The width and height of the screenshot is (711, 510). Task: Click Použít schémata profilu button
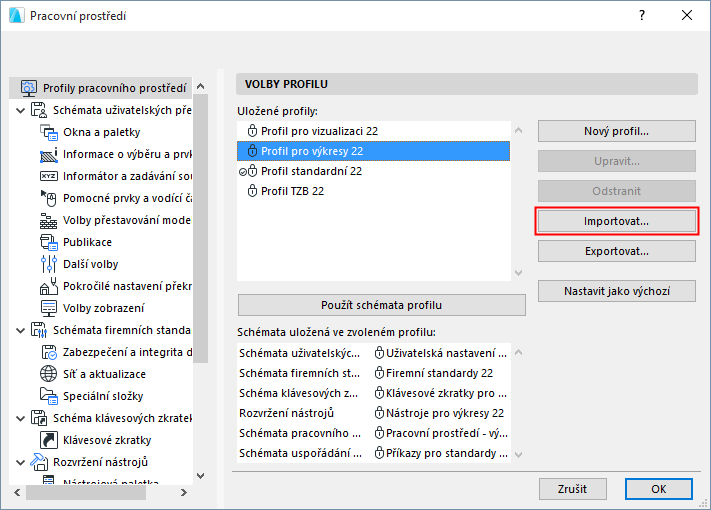click(382, 305)
